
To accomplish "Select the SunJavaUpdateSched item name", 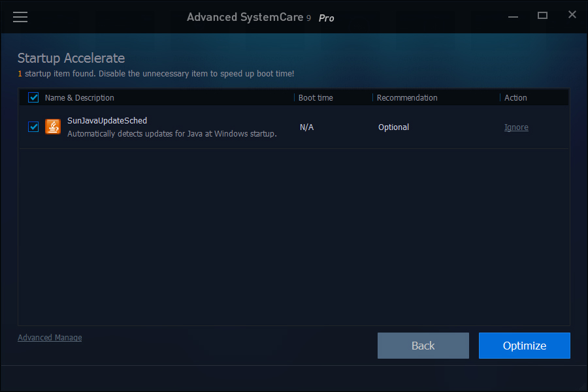I will pyautogui.click(x=107, y=120).
